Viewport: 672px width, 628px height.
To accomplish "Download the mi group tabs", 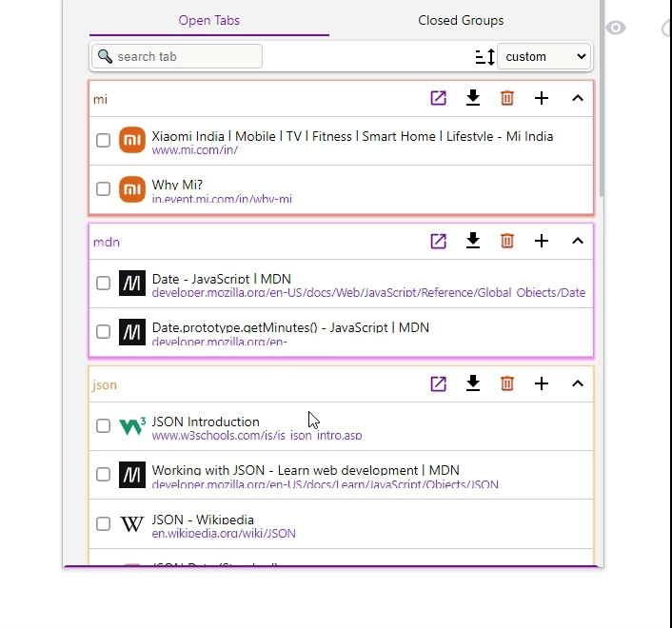I will tap(473, 98).
